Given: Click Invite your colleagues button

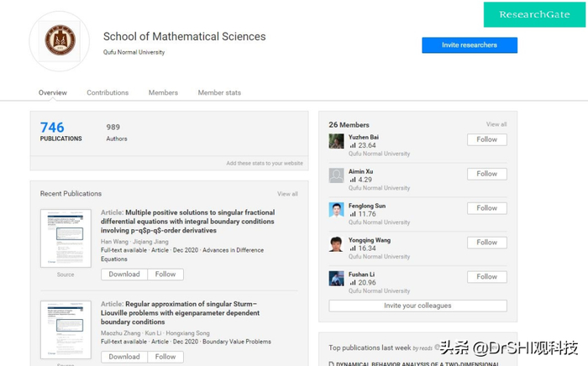Looking at the screenshot, I should coord(417,306).
